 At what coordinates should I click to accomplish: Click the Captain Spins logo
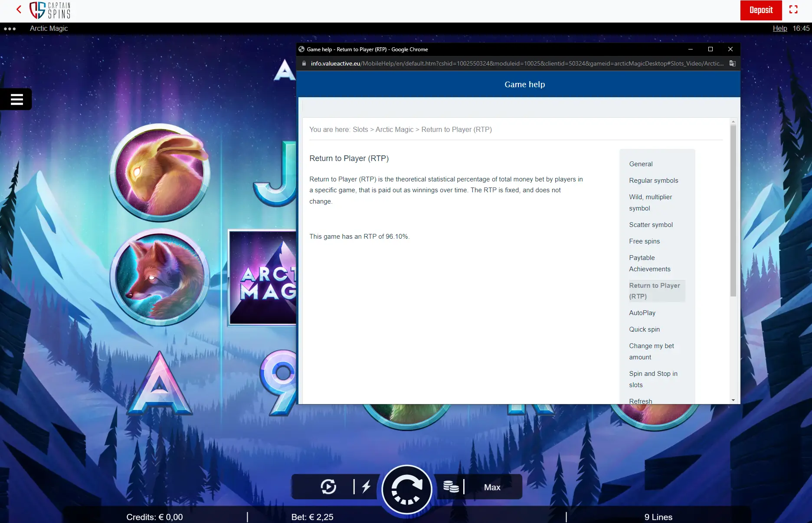[50, 10]
